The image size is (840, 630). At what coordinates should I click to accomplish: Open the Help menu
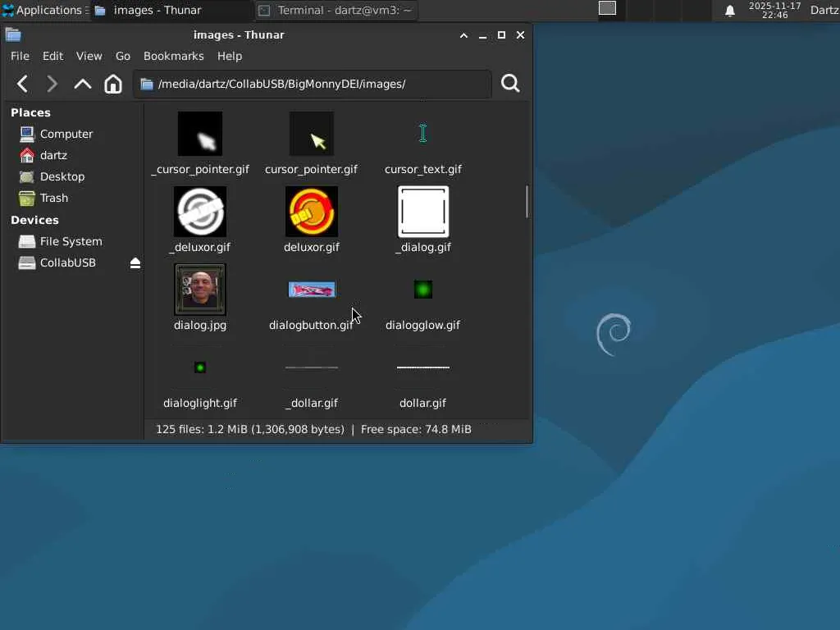click(230, 57)
